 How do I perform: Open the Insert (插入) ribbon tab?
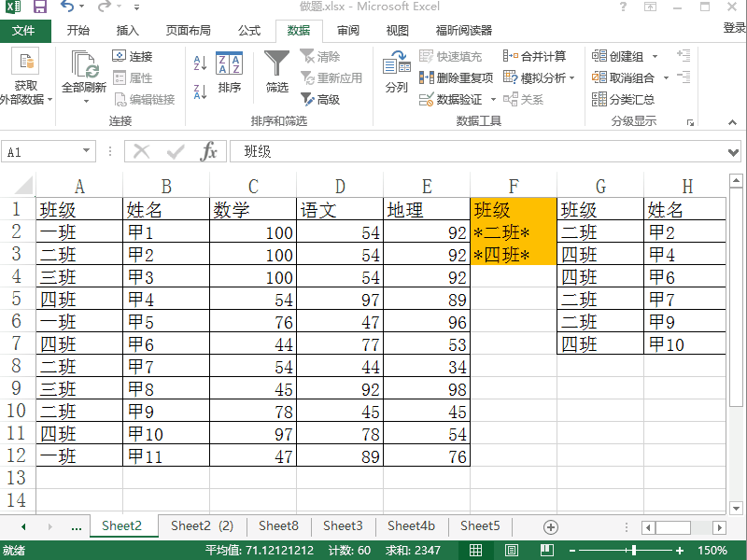pyautogui.click(x=128, y=30)
